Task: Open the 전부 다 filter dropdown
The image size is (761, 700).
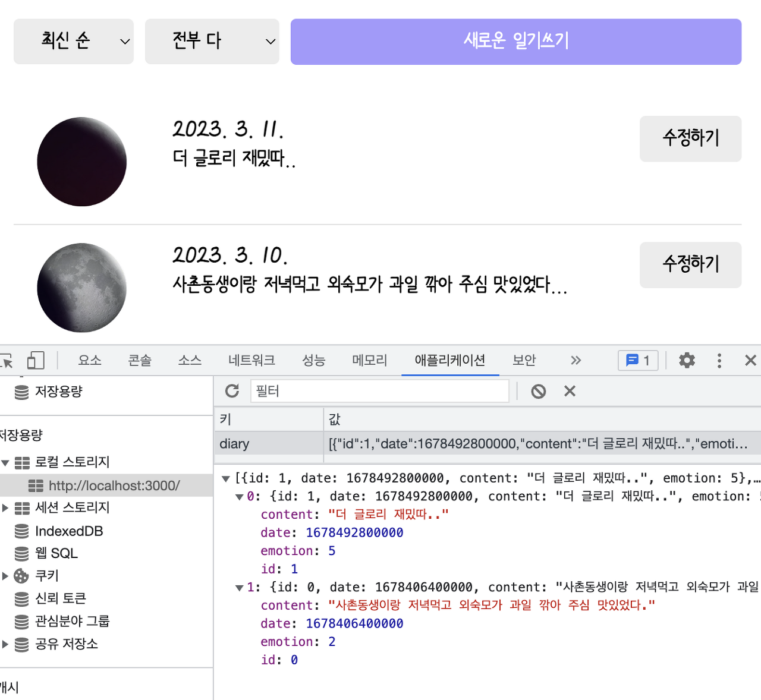Action: point(212,41)
